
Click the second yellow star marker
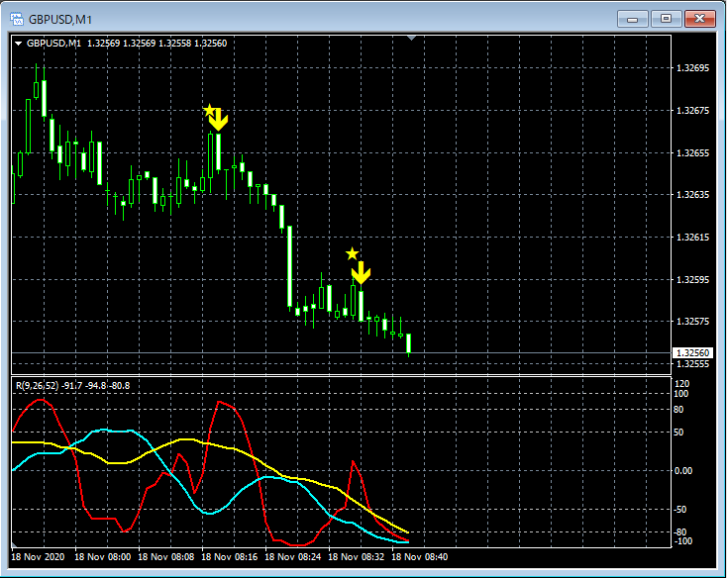[352, 254]
